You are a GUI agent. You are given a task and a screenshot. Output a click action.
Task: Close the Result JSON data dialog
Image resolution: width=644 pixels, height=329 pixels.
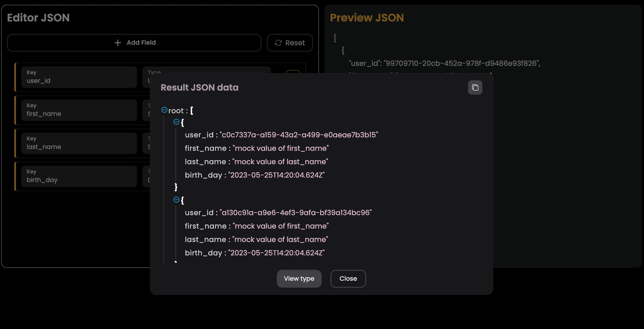348,279
